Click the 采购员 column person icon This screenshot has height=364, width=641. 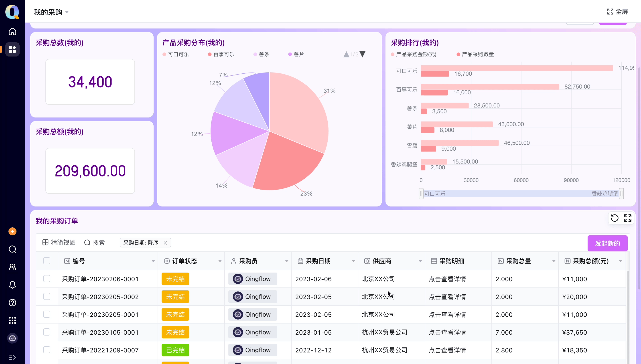pos(233,261)
